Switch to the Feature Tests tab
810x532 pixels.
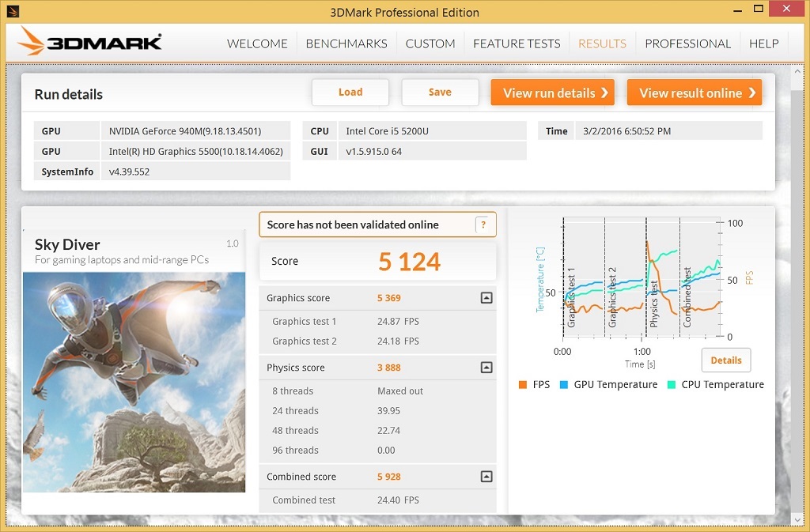(x=516, y=43)
